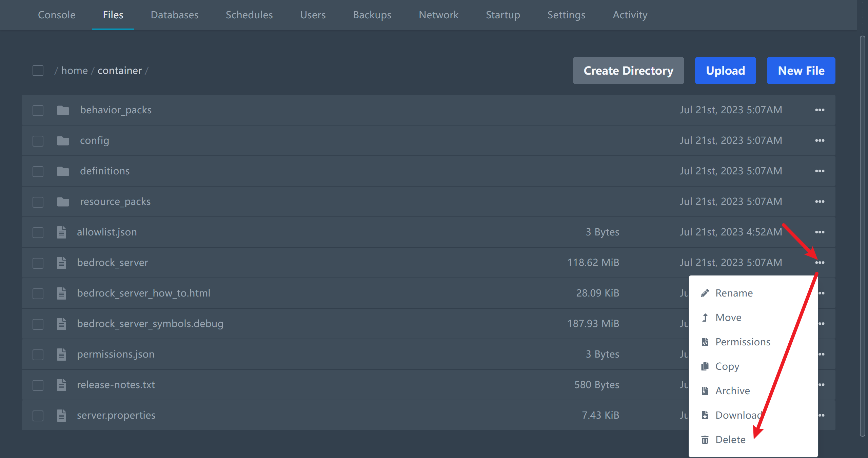Click the Permissions file-code icon
868x458 pixels.
[x=705, y=342]
